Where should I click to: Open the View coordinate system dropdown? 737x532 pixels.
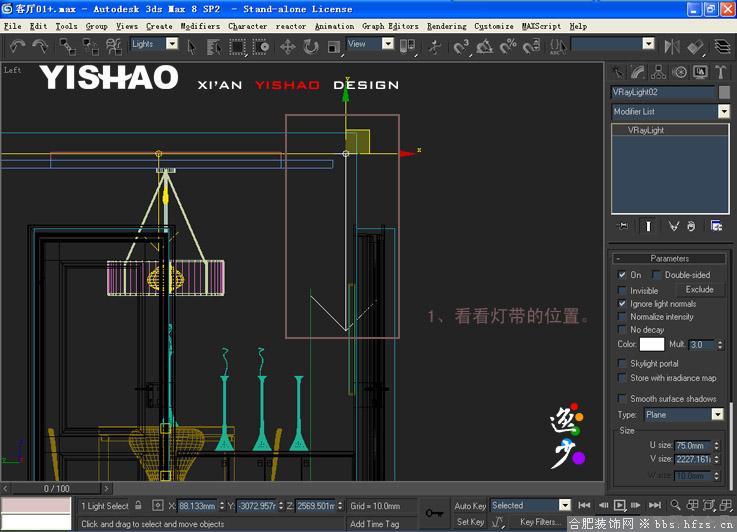(x=388, y=44)
